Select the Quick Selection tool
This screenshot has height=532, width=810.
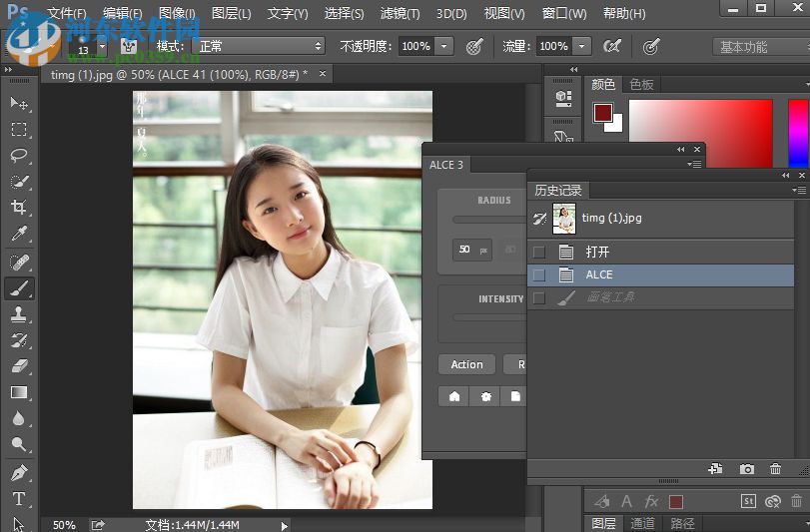(19, 182)
